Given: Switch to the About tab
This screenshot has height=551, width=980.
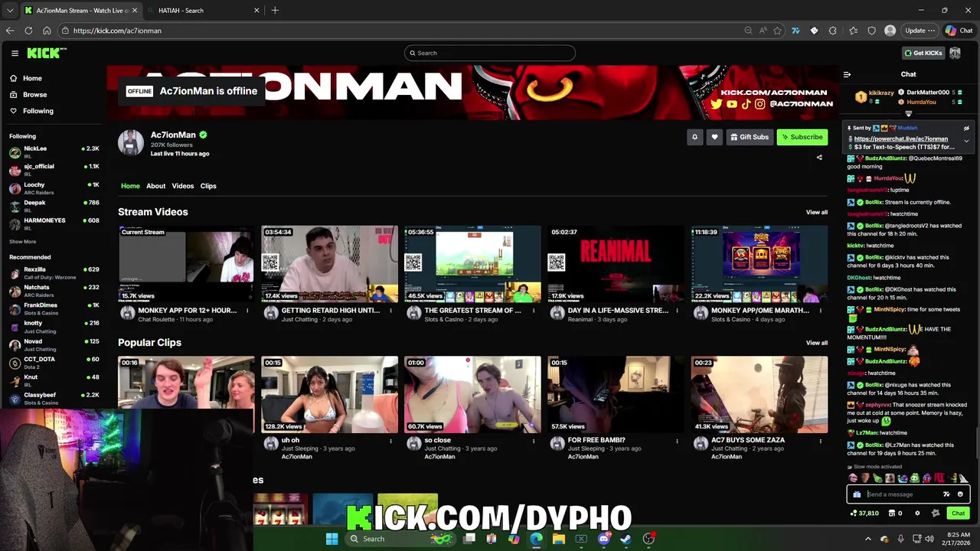Looking at the screenshot, I should pyautogui.click(x=155, y=186).
